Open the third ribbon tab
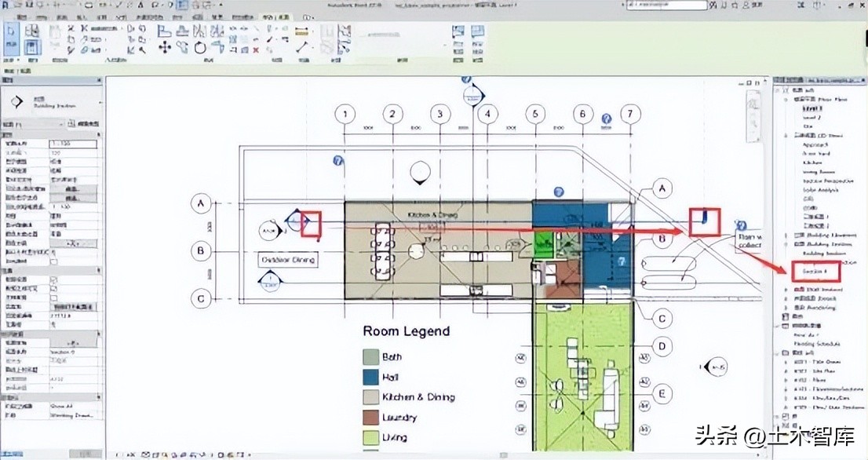Image resolution: width=868 pixels, height=460 pixels. pos(61,17)
